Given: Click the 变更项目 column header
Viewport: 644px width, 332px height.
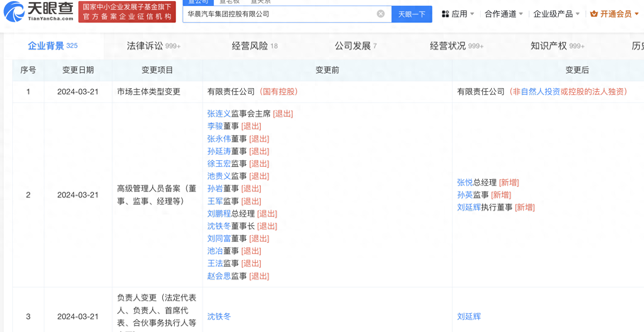Looking at the screenshot, I should click(x=157, y=70).
